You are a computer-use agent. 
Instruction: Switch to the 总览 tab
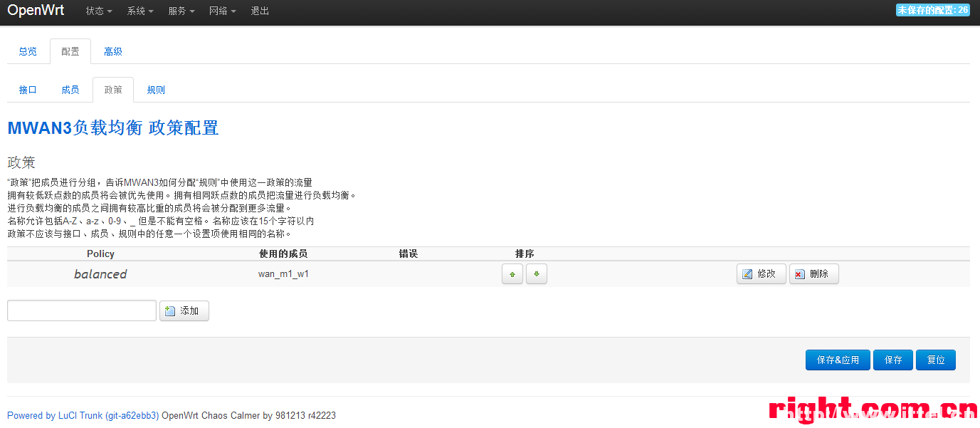click(x=28, y=51)
